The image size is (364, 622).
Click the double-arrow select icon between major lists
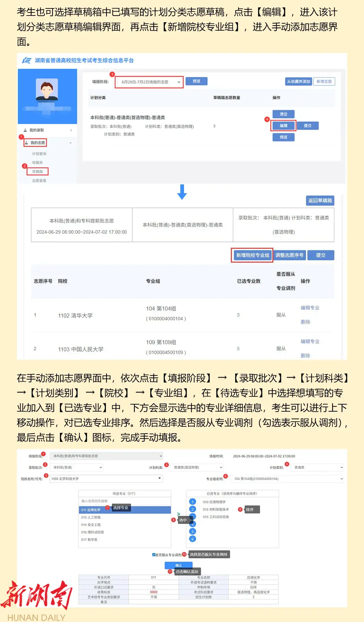[x=179, y=514]
